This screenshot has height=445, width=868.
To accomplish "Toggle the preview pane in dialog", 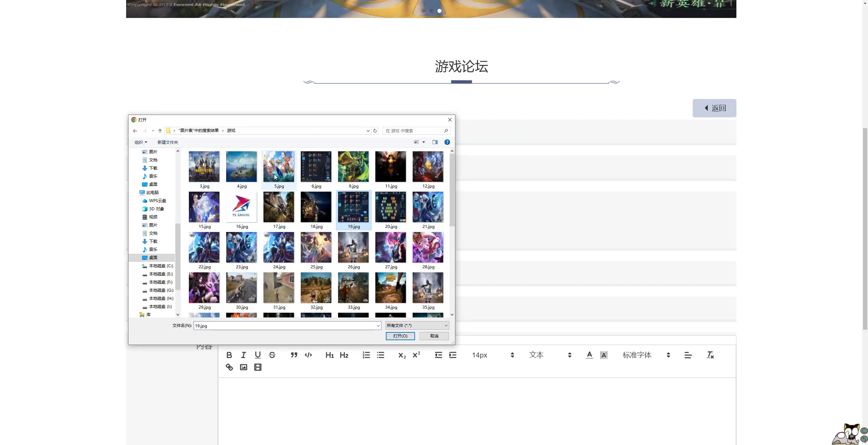I will tap(435, 142).
